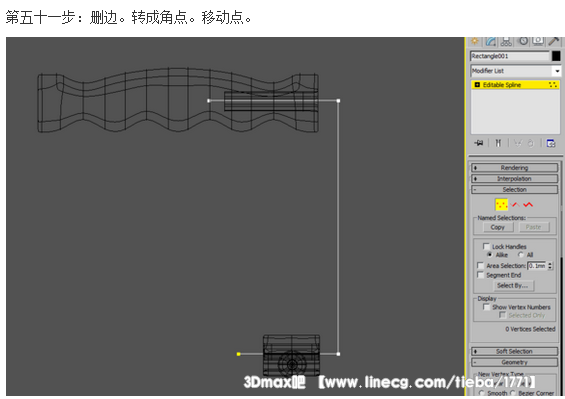Image resolution: width=565 pixels, height=399 pixels.
Task: Select the Smooth vertex type radio
Action: [482, 393]
